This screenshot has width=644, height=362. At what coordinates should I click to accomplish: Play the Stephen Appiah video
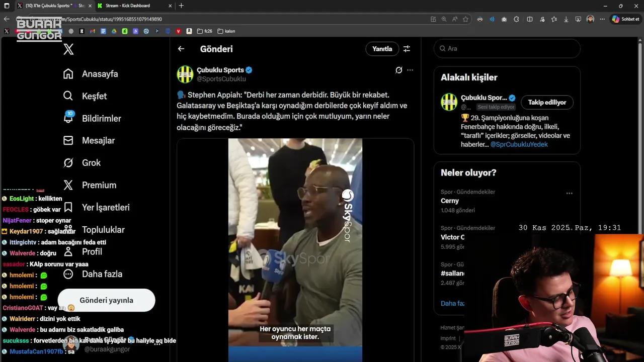pos(295,250)
